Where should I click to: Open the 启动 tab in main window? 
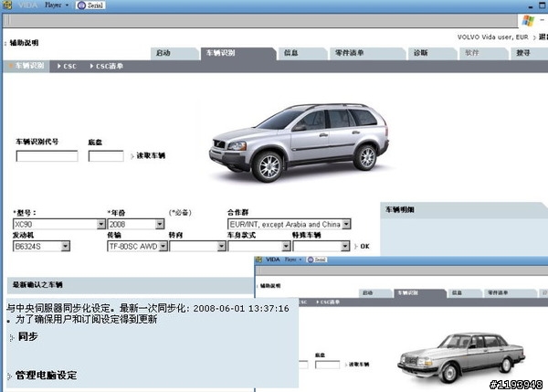coord(174,53)
